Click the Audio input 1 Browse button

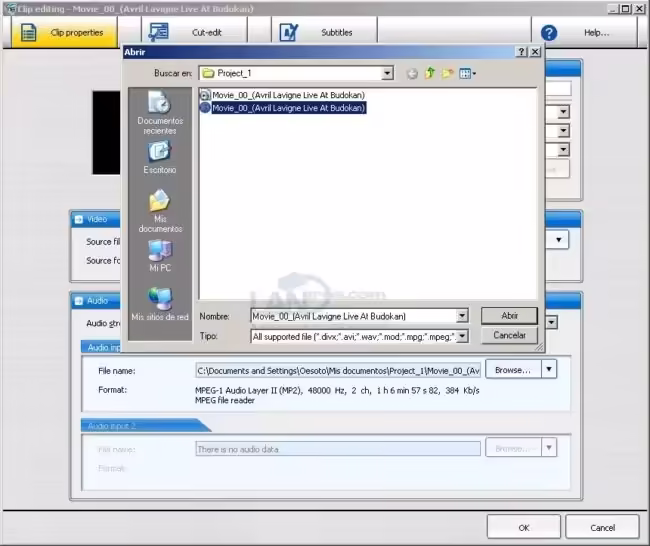[x=513, y=370]
